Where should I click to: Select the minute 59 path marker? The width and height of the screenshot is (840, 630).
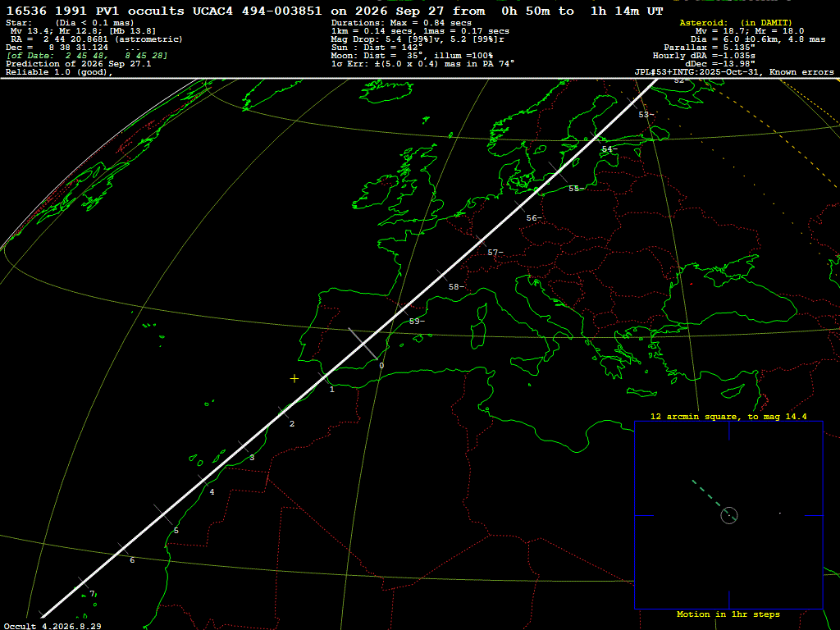[417, 322]
